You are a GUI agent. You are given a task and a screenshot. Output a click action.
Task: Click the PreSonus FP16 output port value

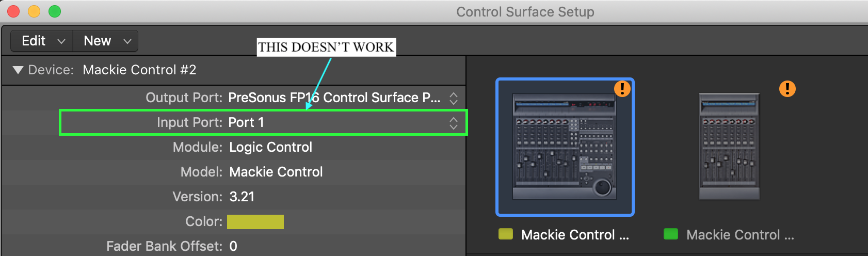click(x=334, y=98)
